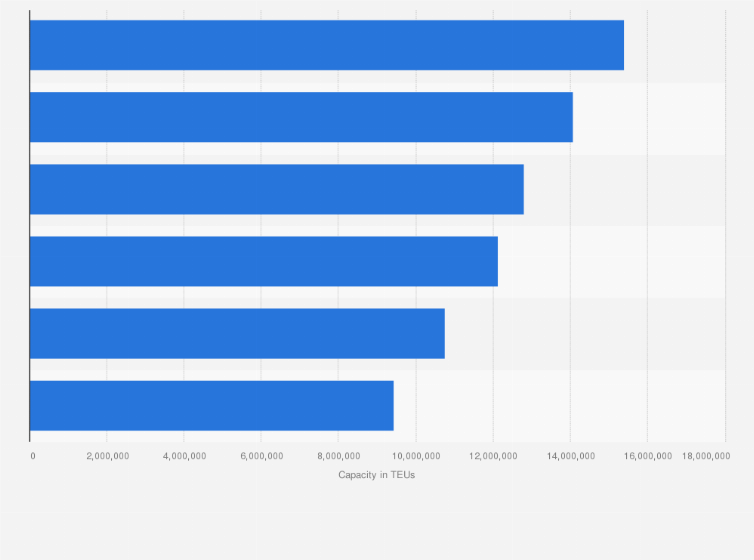Click the third bar from the top

pos(277,189)
